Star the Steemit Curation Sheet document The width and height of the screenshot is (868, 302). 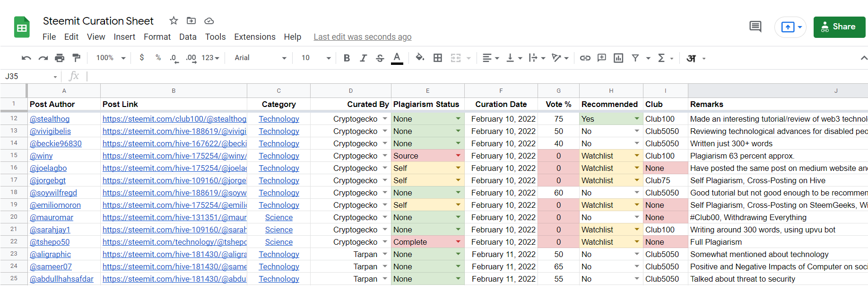tap(174, 21)
